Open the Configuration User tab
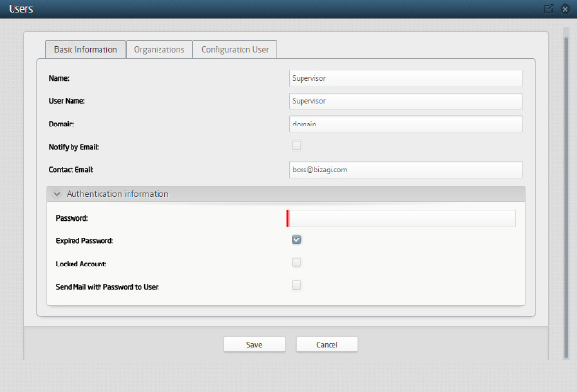 (x=235, y=49)
